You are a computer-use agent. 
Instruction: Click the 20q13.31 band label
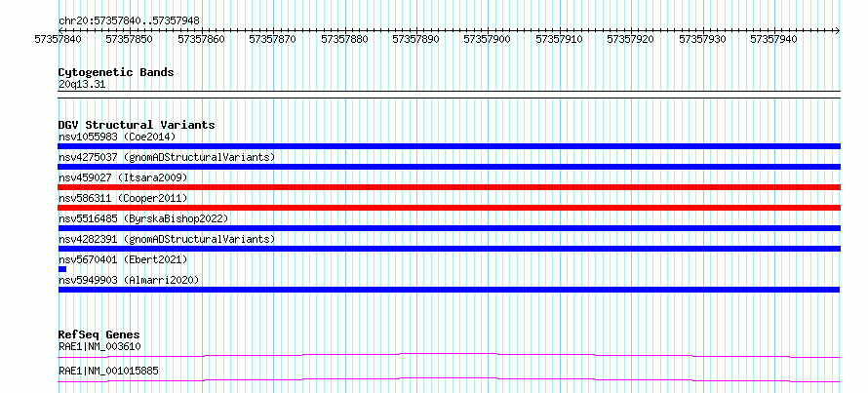click(82, 85)
